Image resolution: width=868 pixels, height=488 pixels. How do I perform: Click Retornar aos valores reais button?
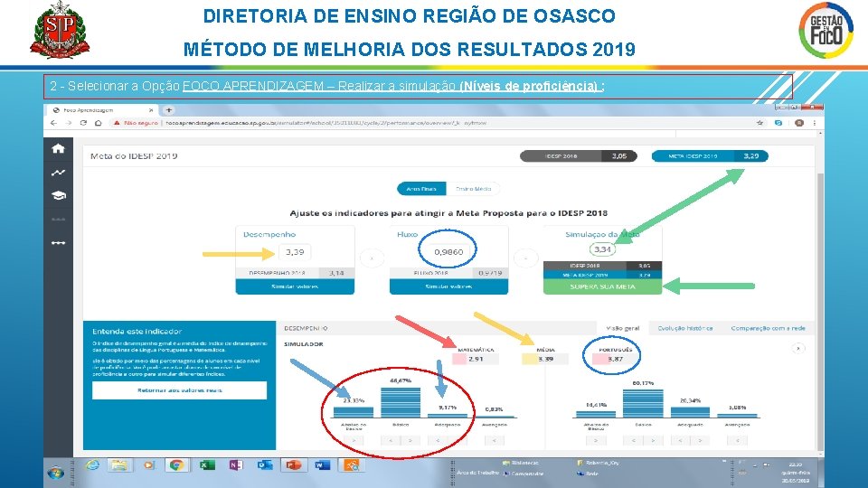point(179,390)
